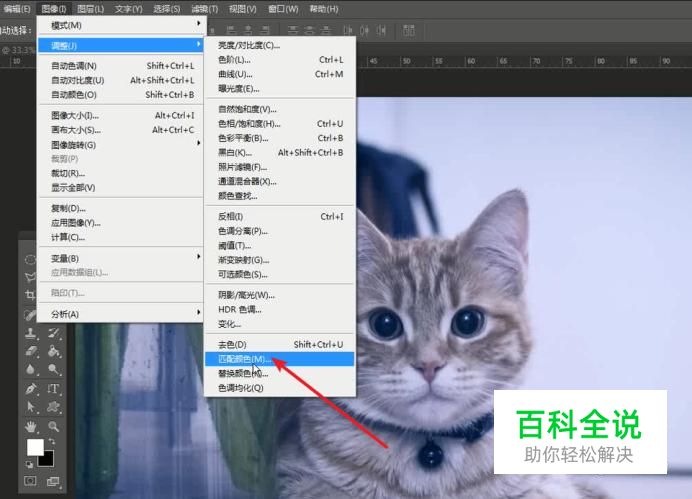Choose 照片滤镜(F)... adjustment
The width and height of the screenshot is (692, 499).
280,167
